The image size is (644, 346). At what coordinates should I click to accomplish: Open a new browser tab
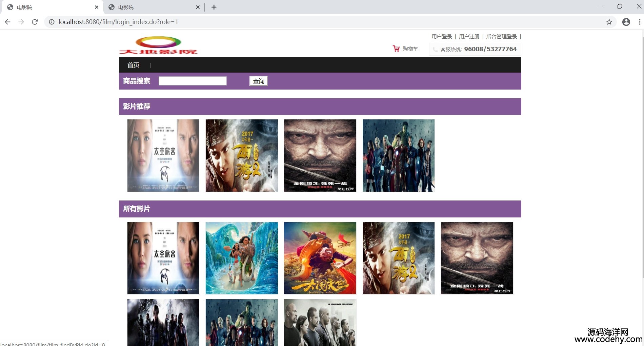pos(214,7)
